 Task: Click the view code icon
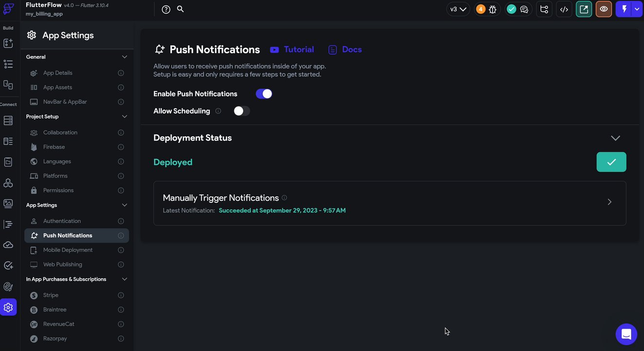[564, 9]
